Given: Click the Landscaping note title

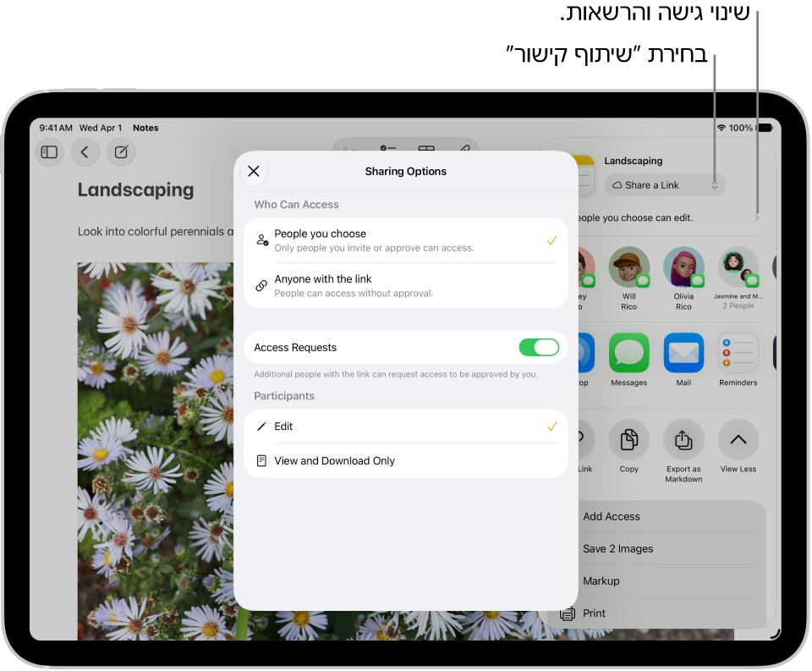Looking at the screenshot, I should pyautogui.click(x=135, y=190).
